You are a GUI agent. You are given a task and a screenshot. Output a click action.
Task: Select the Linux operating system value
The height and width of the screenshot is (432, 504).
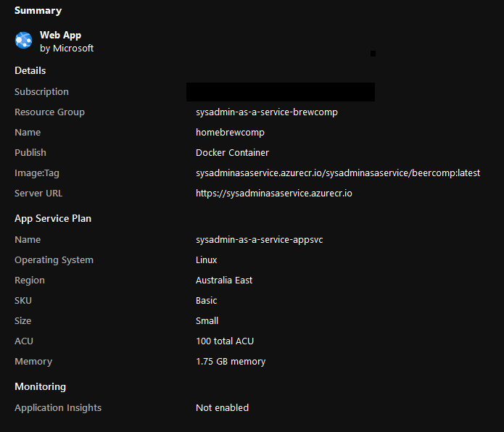click(207, 259)
